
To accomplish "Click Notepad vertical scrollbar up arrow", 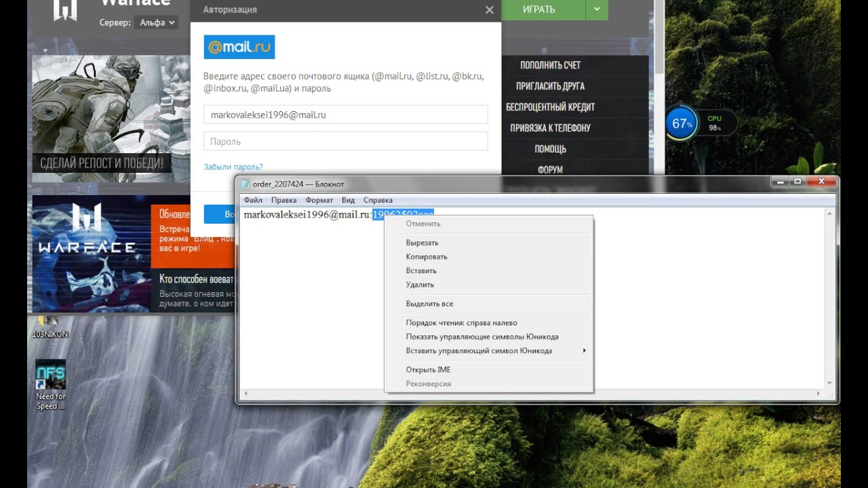I will pos(829,214).
